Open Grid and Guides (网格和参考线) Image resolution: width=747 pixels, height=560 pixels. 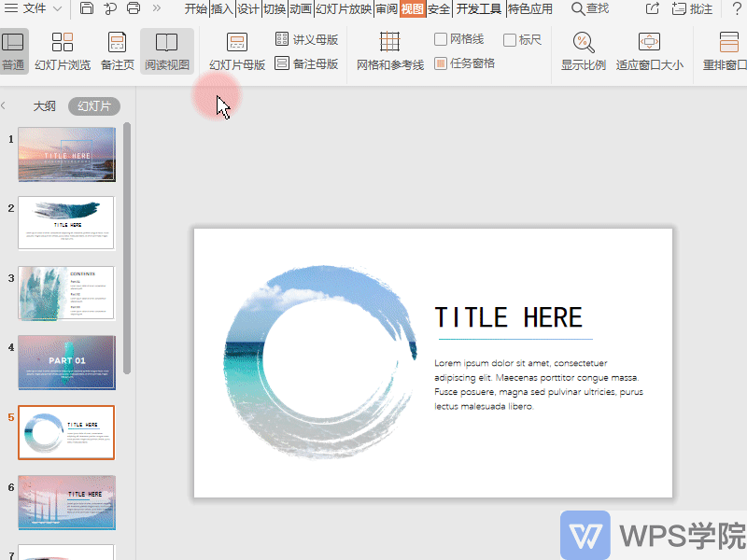[389, 51]
